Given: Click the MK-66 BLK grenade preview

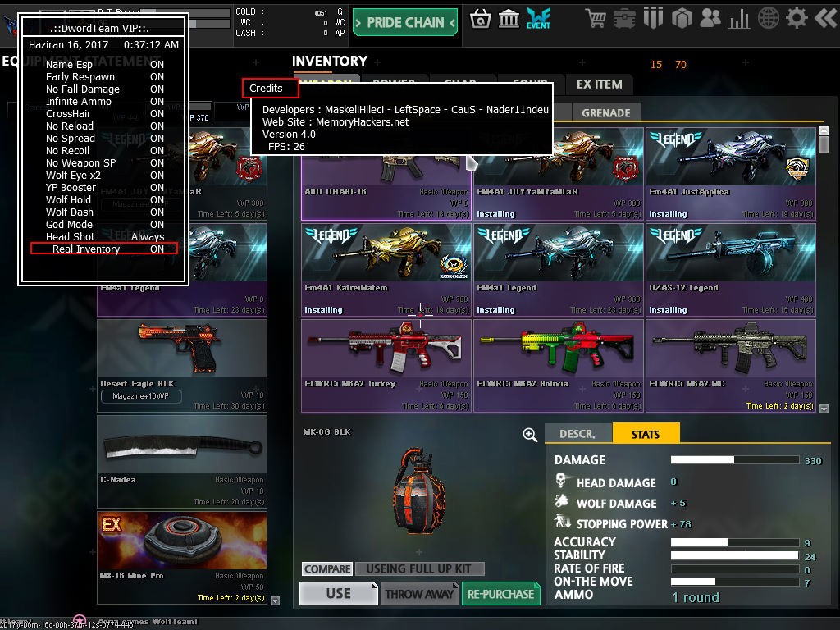Looking at the screenshot, I should (x=419, y=491).
